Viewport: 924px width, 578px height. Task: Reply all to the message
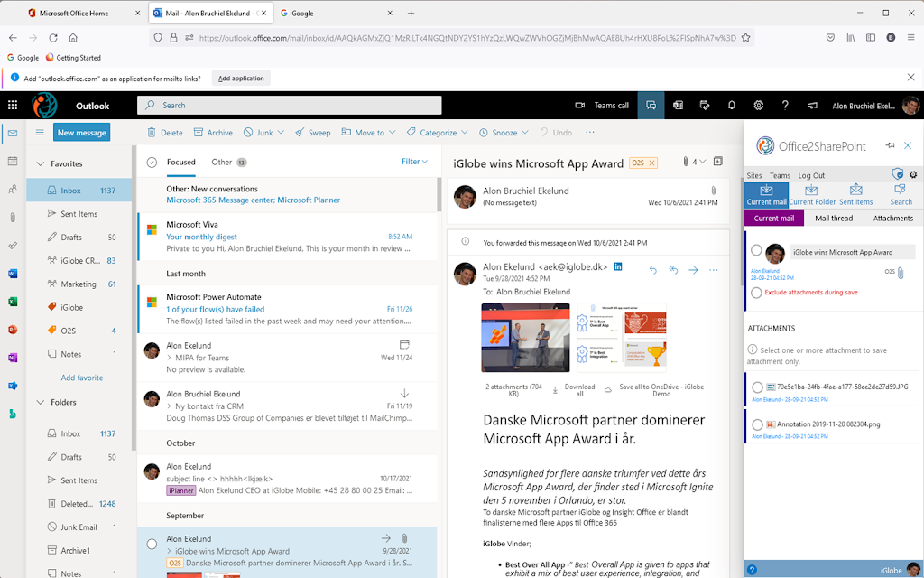pos(673,269)
